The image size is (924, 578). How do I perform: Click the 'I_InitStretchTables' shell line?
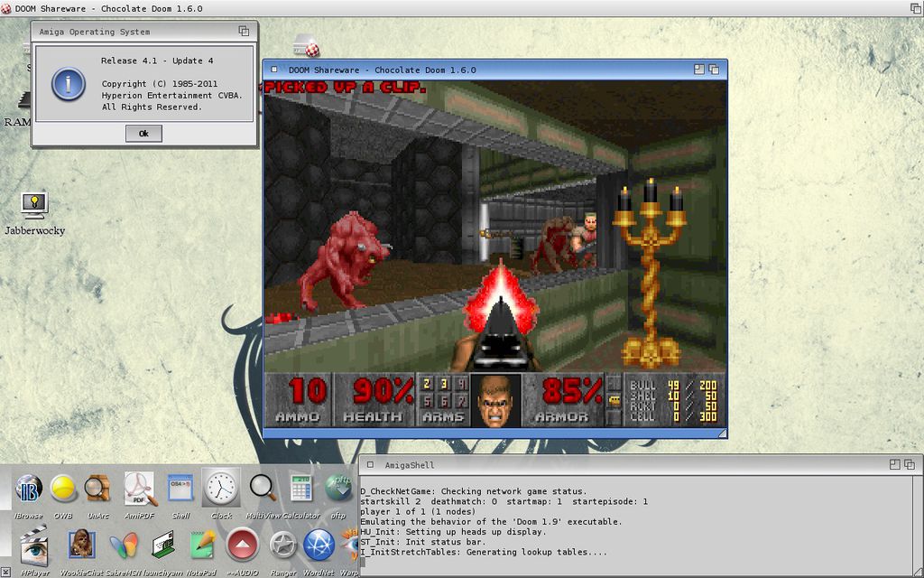click(x=484, y=553)
